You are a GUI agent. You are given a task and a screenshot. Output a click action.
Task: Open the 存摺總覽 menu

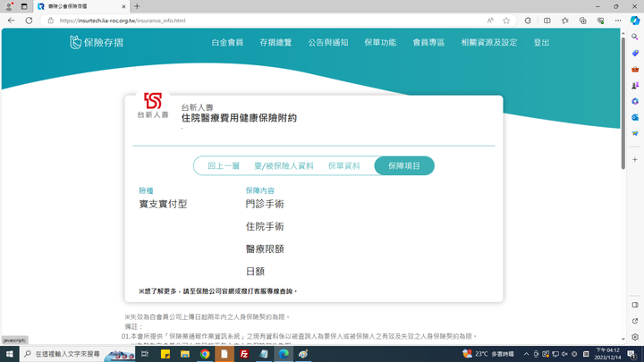click(275, 42)
